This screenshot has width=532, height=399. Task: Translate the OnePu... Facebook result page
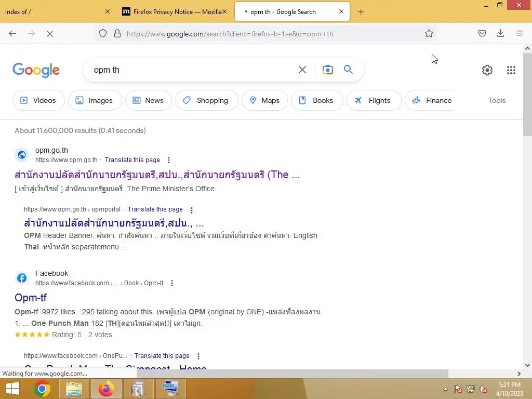tap(162, 356)
